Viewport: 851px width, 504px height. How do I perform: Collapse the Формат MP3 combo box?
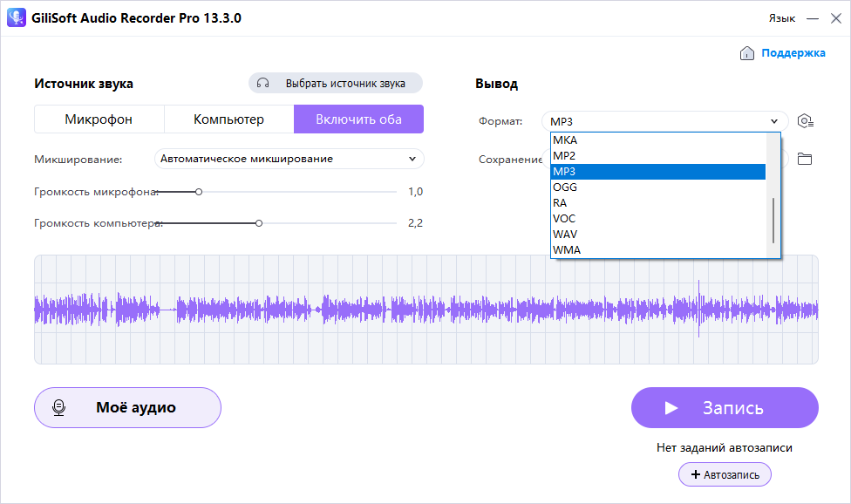(664, 121)
